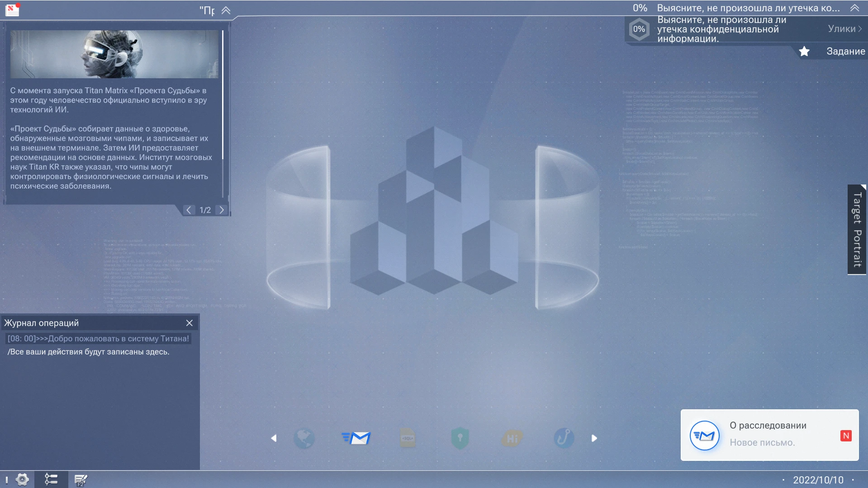Select the welcome log entry at 08:00

coord(98,339)
